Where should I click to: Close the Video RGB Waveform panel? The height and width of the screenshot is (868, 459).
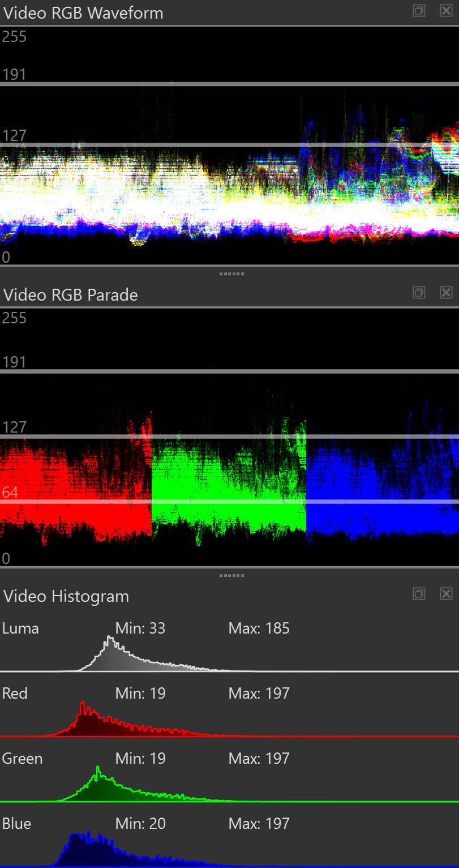[446, 11]
